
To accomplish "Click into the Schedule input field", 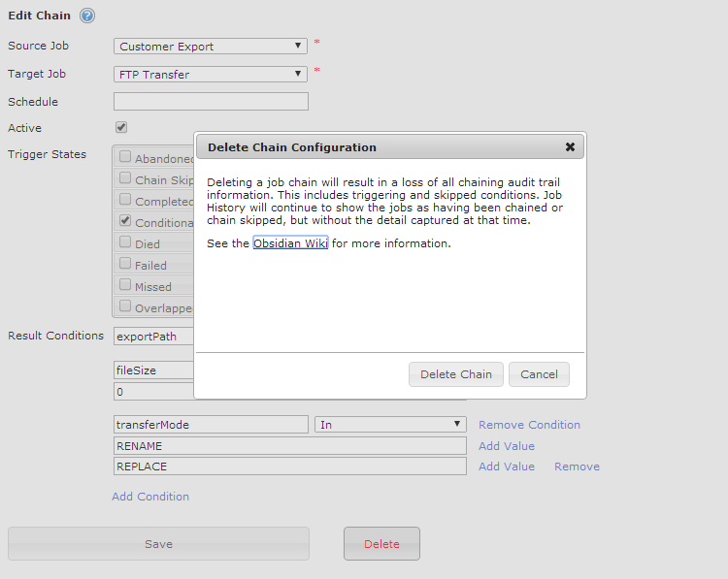I will (211, 102).
